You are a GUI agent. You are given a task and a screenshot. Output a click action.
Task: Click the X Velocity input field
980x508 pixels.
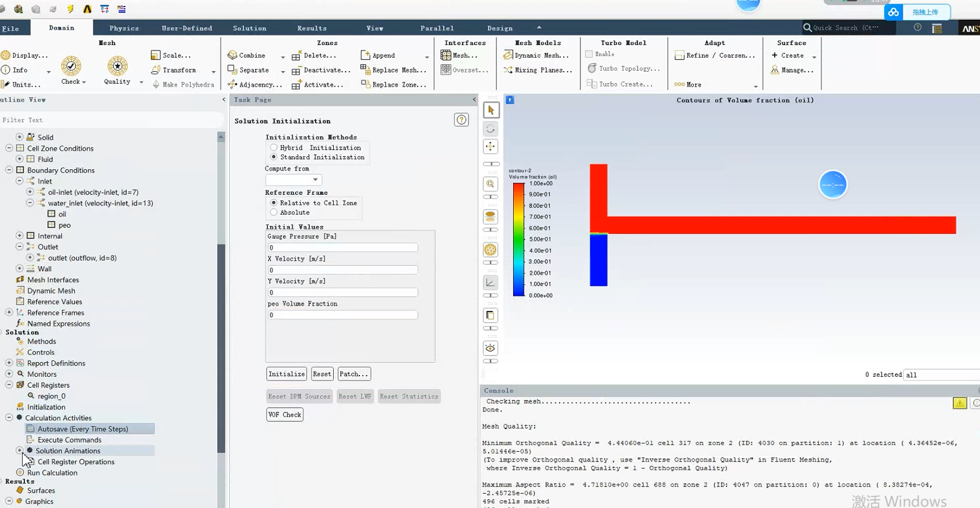coord(343,270)
